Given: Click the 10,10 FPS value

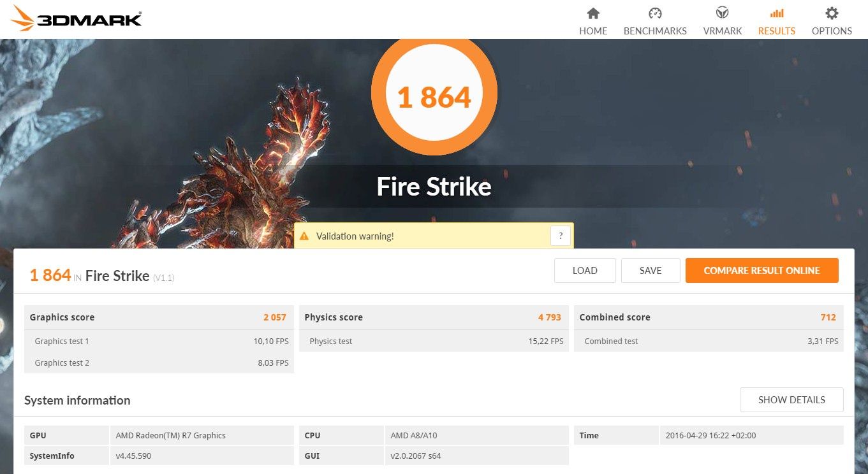Looking at the screenshot, I should click(x=271, y=341).
